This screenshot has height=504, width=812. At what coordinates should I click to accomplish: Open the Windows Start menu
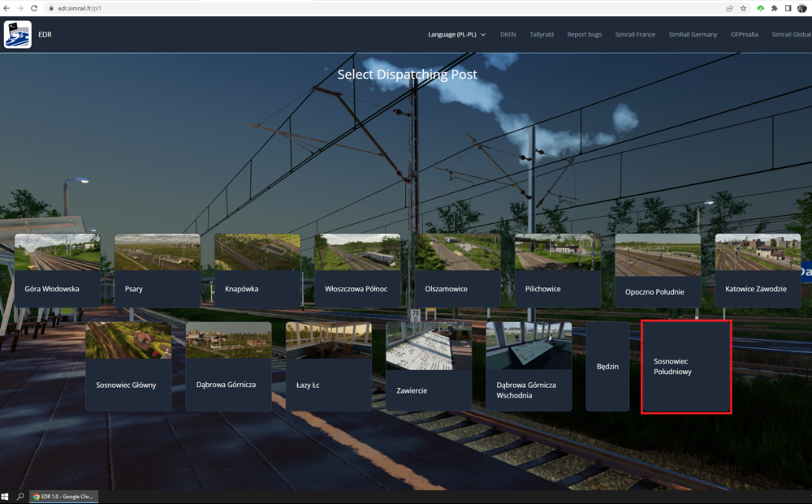coord(6,496)
